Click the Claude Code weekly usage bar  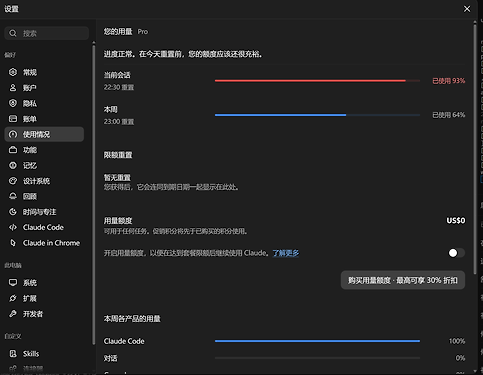pos(317,341)
